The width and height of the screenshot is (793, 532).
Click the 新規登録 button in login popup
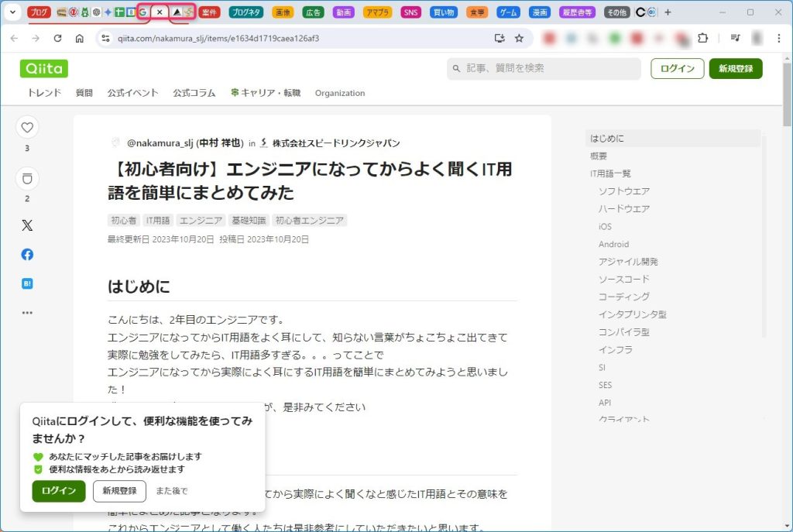point(119,491)
